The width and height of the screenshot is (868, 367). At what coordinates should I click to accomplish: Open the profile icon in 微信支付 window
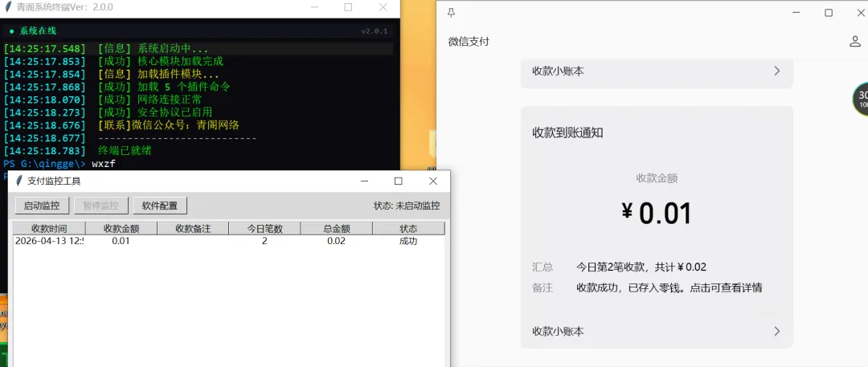tap(854, 41)
